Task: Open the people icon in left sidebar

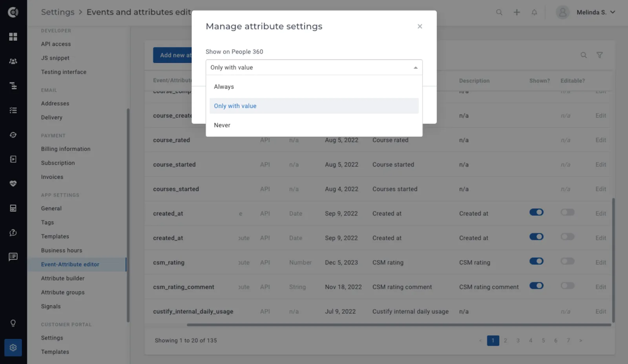Action: 13,61
